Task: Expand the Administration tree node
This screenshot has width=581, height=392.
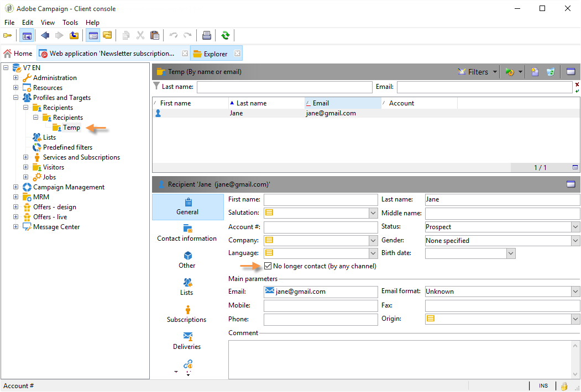Action: coord(15,78)
